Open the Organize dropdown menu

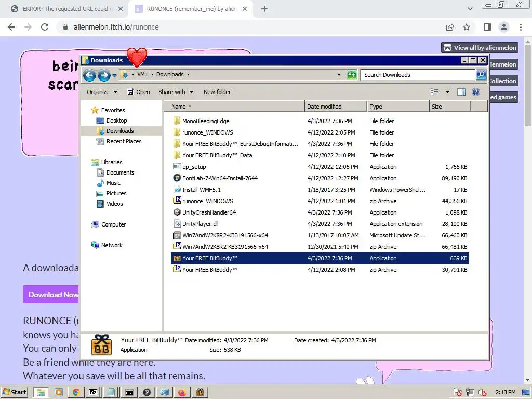(x=102, y=92)
